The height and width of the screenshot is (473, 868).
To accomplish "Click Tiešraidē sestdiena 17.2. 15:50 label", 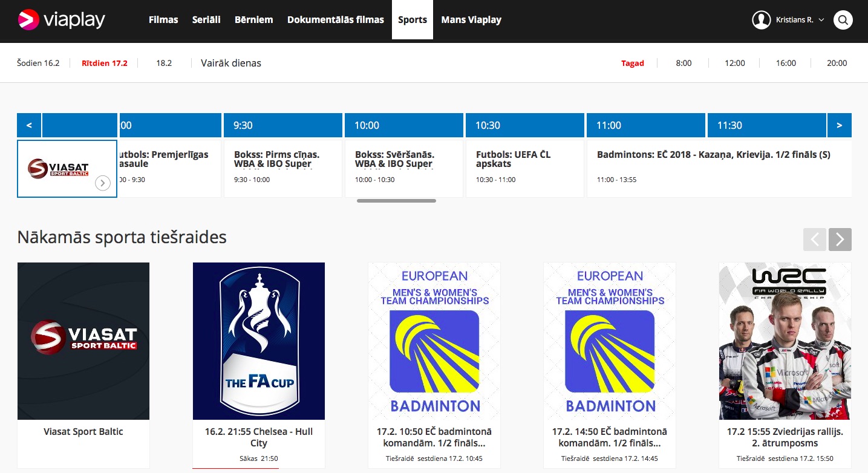I will tap(785, 458).
